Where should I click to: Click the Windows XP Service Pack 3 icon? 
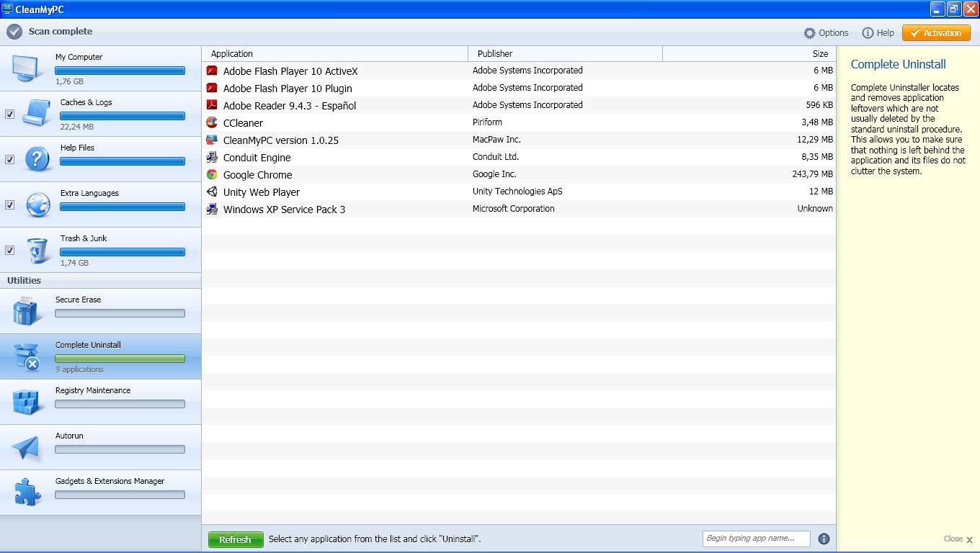212,209
